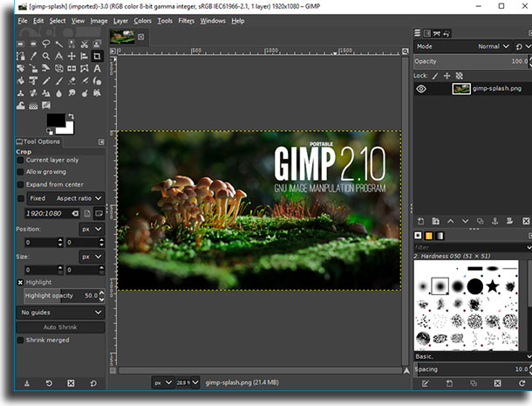Open the No guides dropdown

[x=60, y=313]
